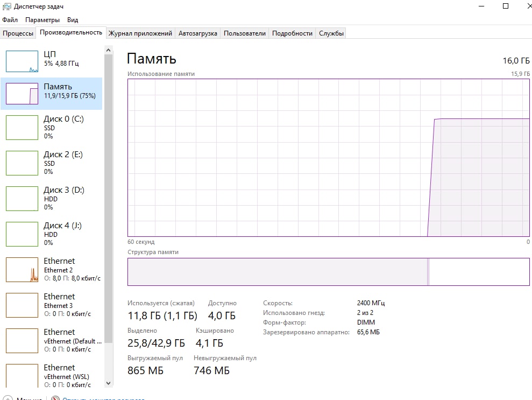Image resolution: width=532 pixels, height=400 pixels.
Task: Choose the Диск 0 (C:) label
Action: (x=63, y=119)
